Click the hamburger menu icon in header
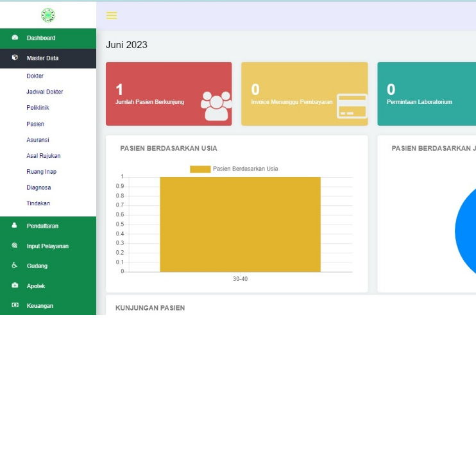The width and height of the screenshot is (476, 476). 112,15
